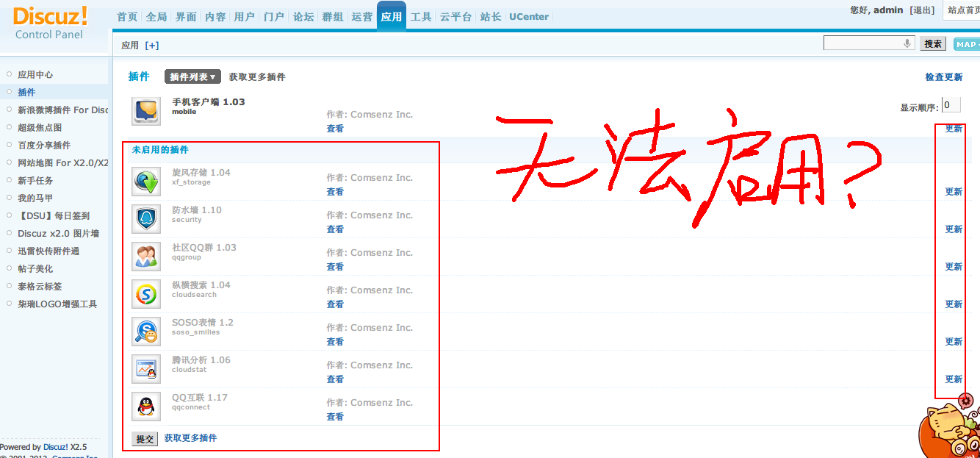Click the 腾讯分析 cloudstat icon

coord(146,369)
